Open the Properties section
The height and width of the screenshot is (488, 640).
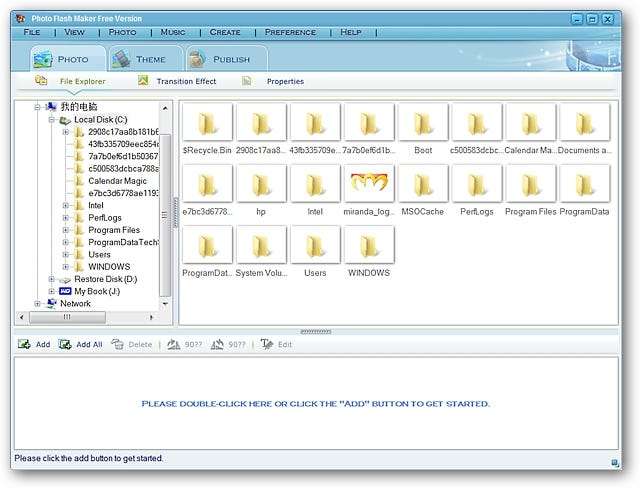[285, 81]
